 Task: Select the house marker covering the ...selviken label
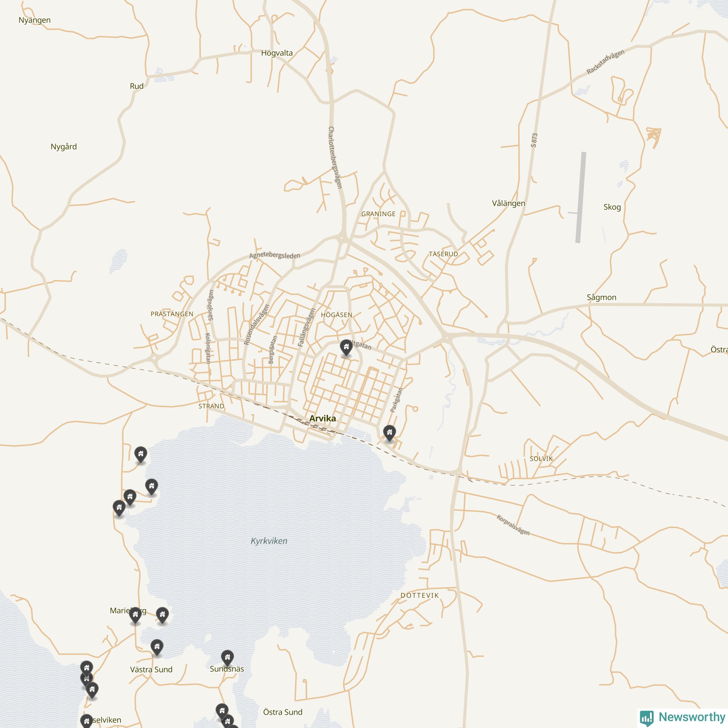click(87, 720)
